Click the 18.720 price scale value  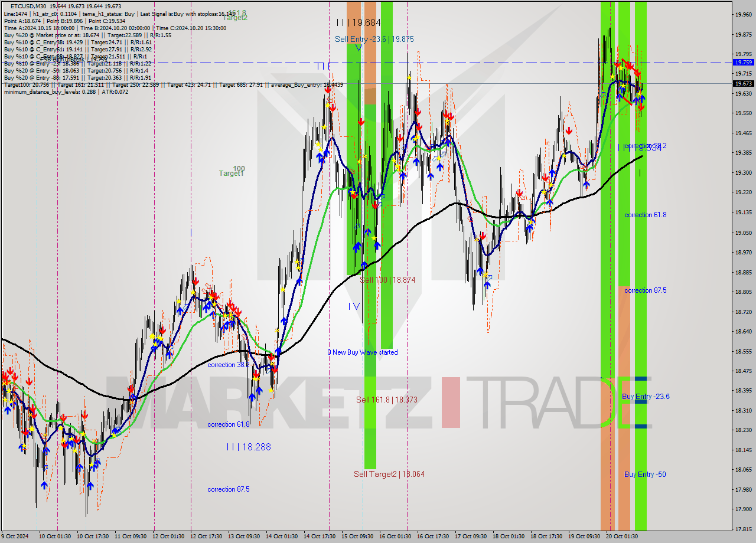[743, 312]
